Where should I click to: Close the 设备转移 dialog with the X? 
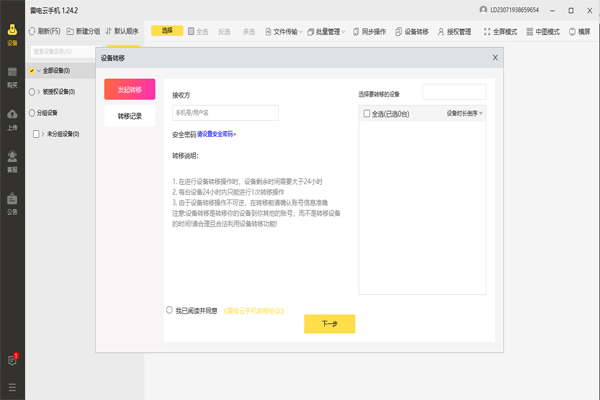[x=494, y=59]
